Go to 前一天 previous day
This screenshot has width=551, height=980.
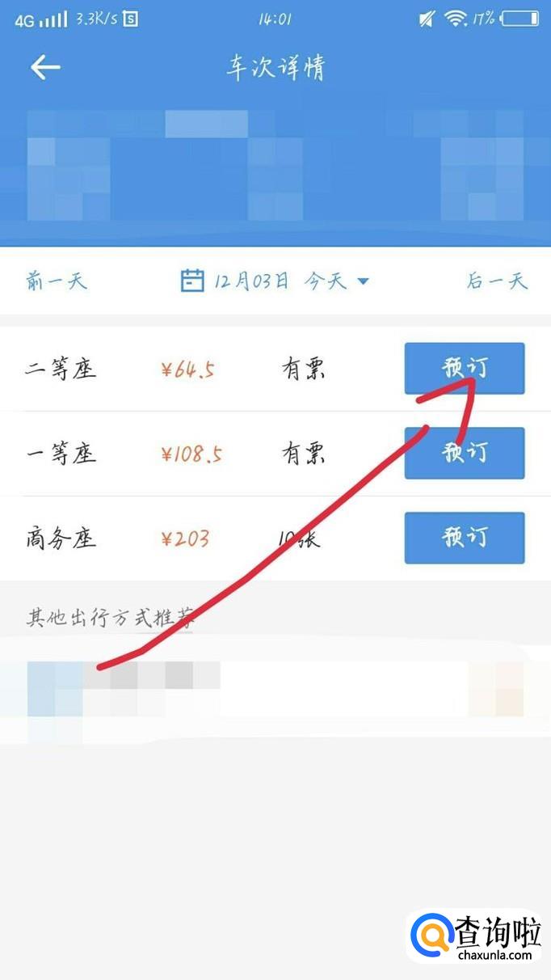click(56, 281)
